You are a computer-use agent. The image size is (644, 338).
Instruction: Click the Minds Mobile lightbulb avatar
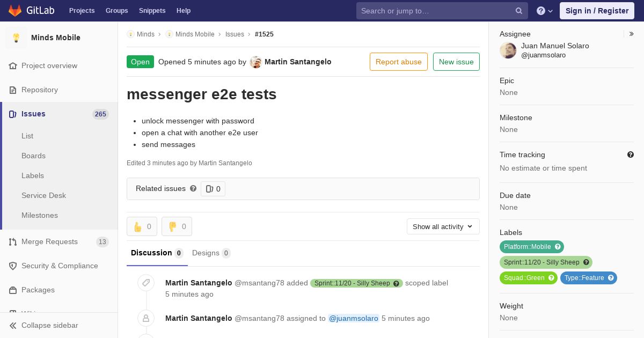click(16, 38)
